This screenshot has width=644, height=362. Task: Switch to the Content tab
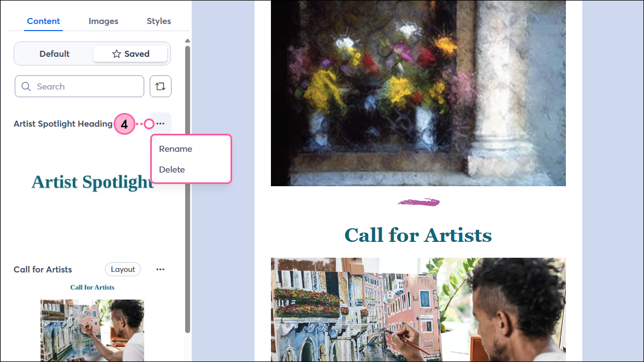(x=43, y=21)
